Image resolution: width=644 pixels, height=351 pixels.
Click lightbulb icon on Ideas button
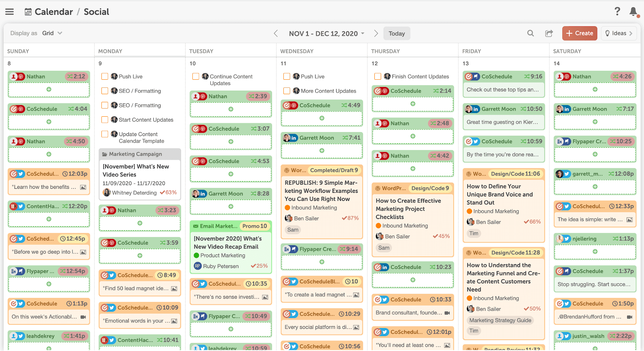click(x=607, y=33)
